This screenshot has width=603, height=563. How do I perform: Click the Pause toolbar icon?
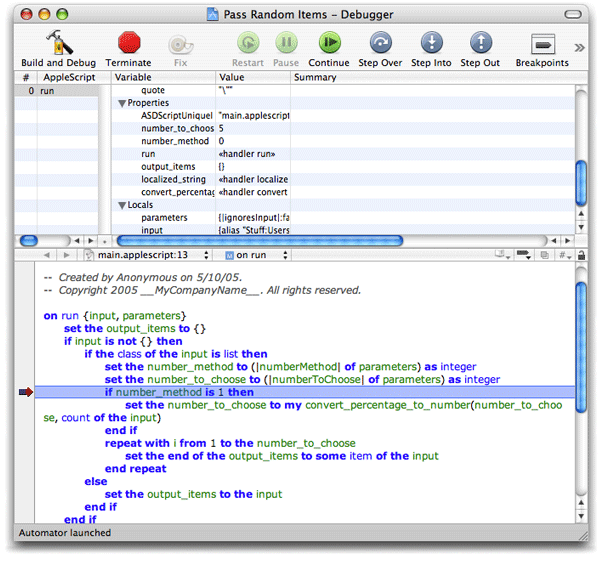click(x=286, y=42)
